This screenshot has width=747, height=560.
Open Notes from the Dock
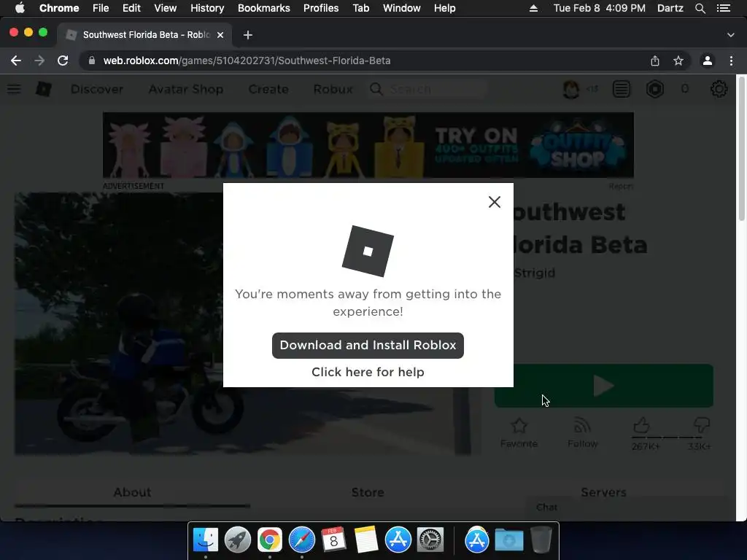[x=366, y=540]
